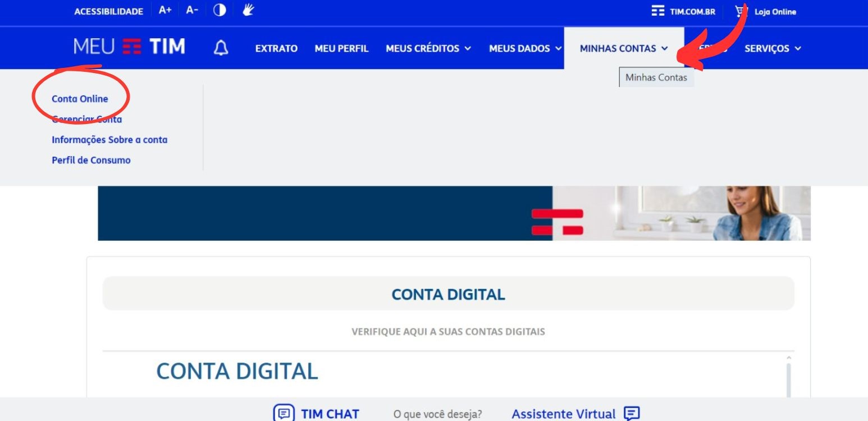Decrease font size with A- button
868x421 pixels.
click(191, 10)
